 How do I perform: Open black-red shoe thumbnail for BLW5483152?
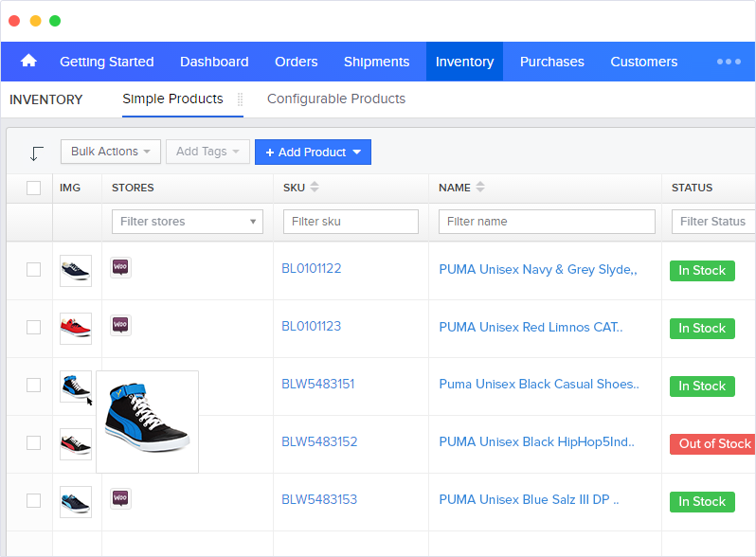pos(76,444)
